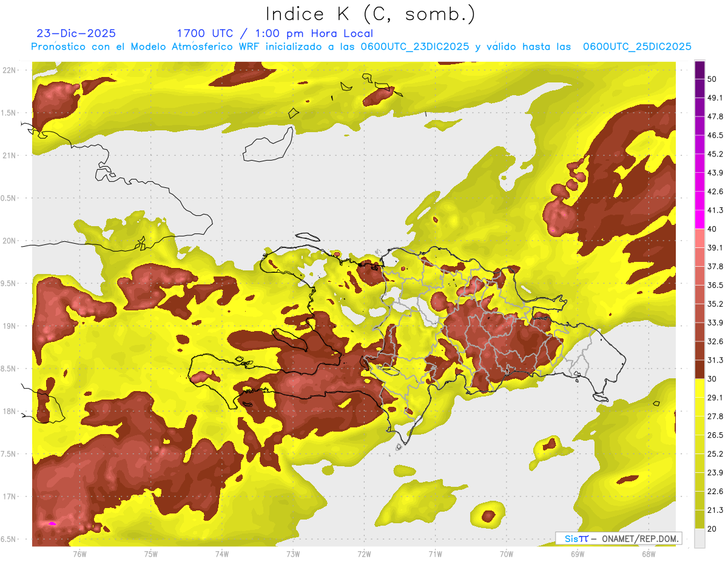728x562 pixels.
Task: Click the '50' value on the color scale
Action: (x=713, y=79)
